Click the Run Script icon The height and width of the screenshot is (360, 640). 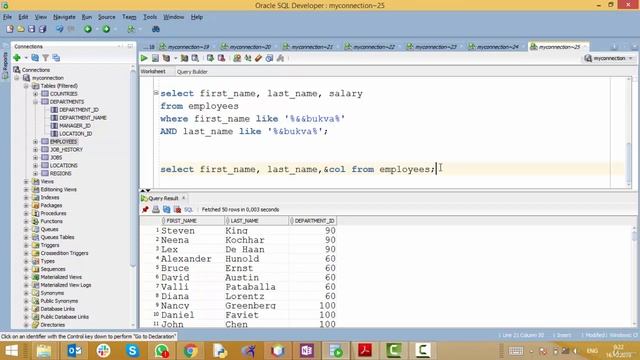click(x=155, y=58)
